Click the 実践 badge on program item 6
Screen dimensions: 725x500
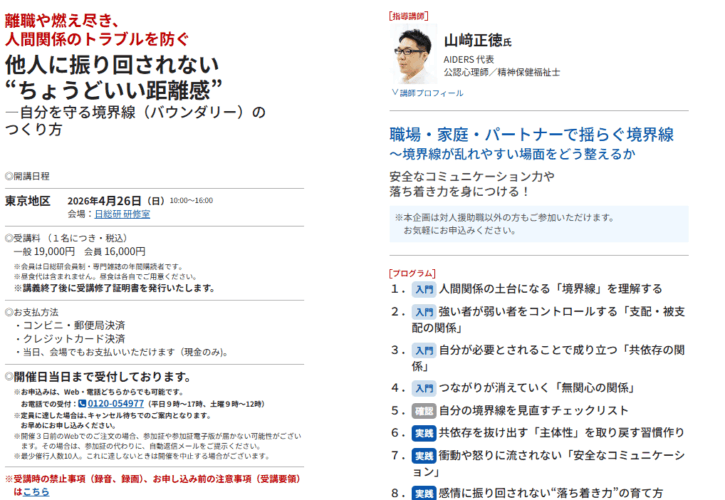(423, 433)
